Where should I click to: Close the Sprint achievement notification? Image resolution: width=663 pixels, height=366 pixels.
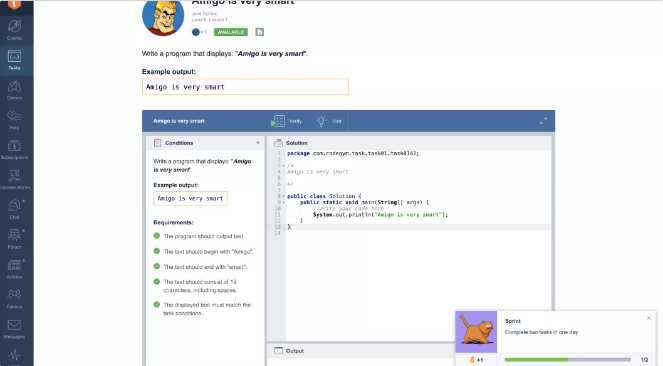click(649, 318)
